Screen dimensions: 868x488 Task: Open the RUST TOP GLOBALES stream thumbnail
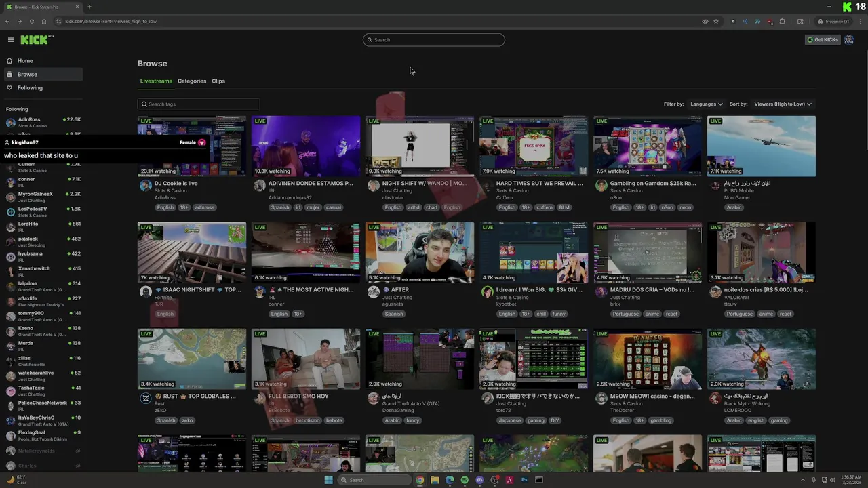(x=192, y=359)
